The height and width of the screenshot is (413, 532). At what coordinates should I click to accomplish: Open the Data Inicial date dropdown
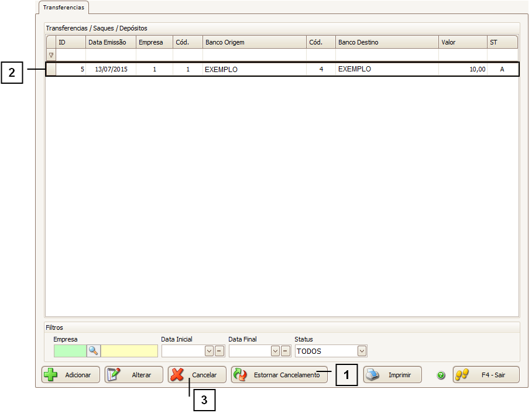(209, 351)
